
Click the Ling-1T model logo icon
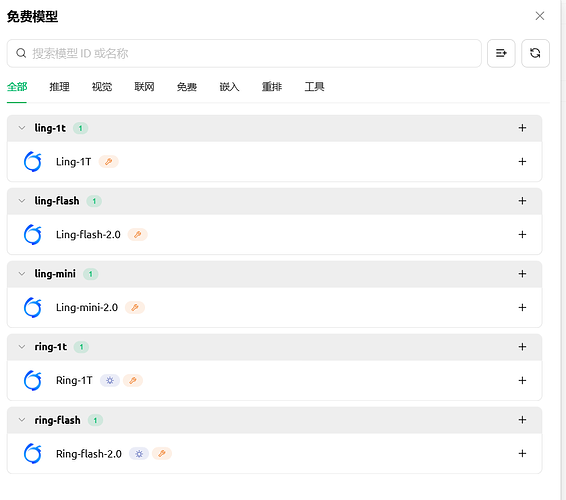point(32,161)
